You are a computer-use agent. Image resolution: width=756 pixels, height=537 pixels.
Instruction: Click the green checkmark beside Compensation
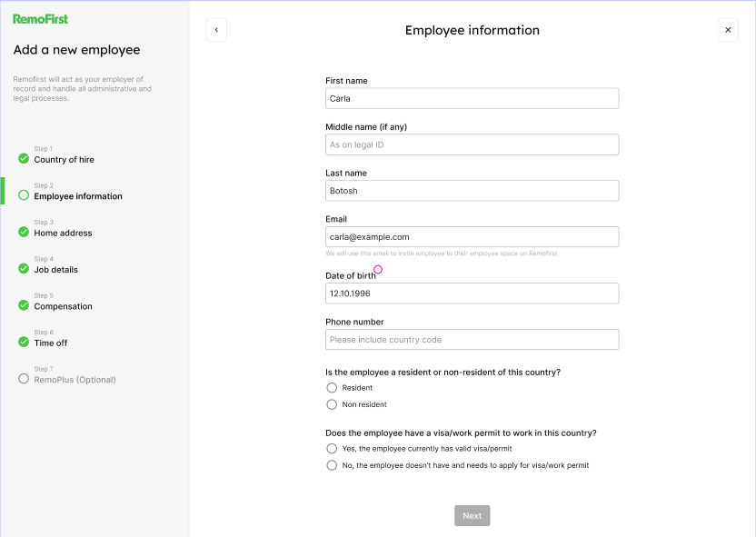coord(24,305)
